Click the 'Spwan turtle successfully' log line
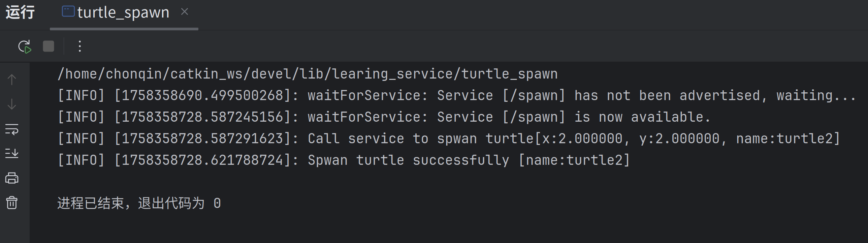 (x=343, y=160)
